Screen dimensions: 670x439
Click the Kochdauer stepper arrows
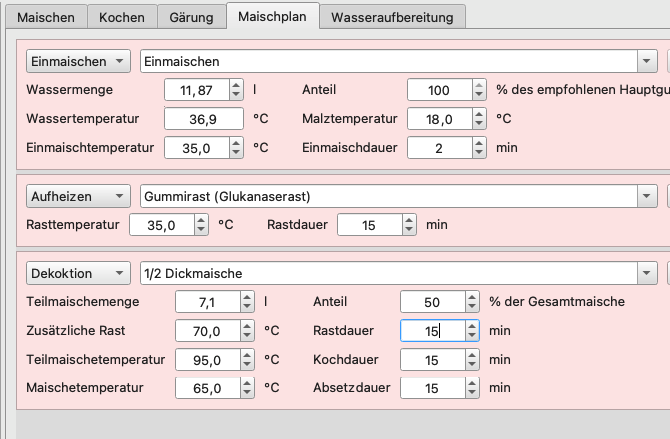pos(471,359)
